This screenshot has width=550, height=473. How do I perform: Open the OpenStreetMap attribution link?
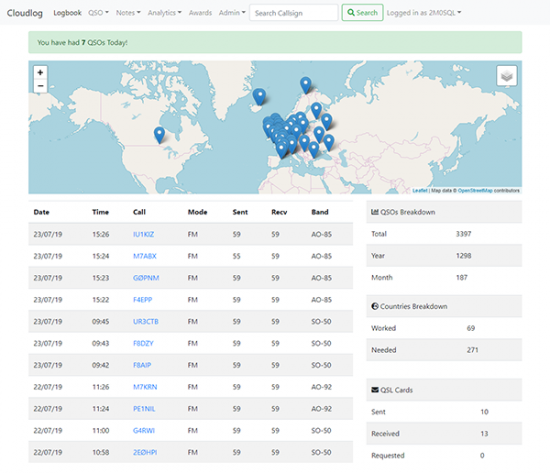475,190
